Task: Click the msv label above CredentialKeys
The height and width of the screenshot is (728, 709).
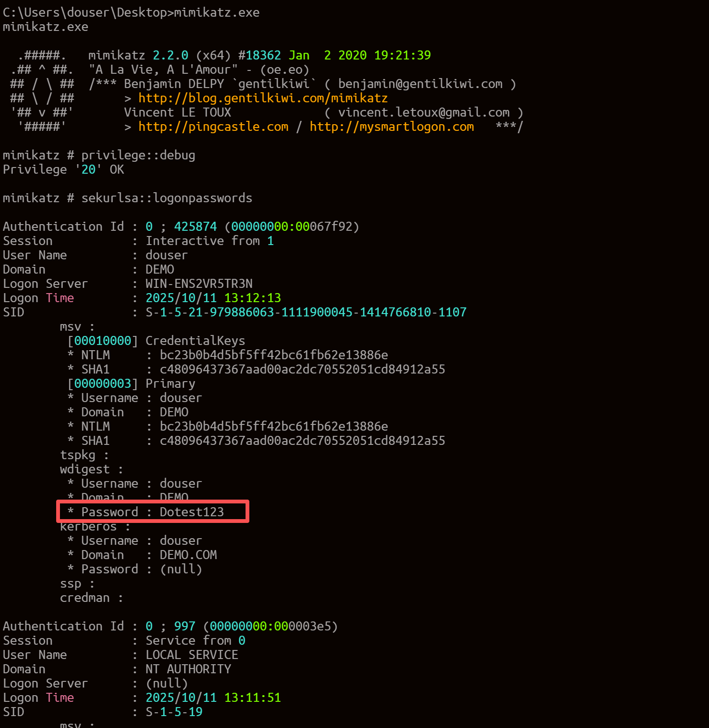Action: pyautogui.click(x=70, y=327)
